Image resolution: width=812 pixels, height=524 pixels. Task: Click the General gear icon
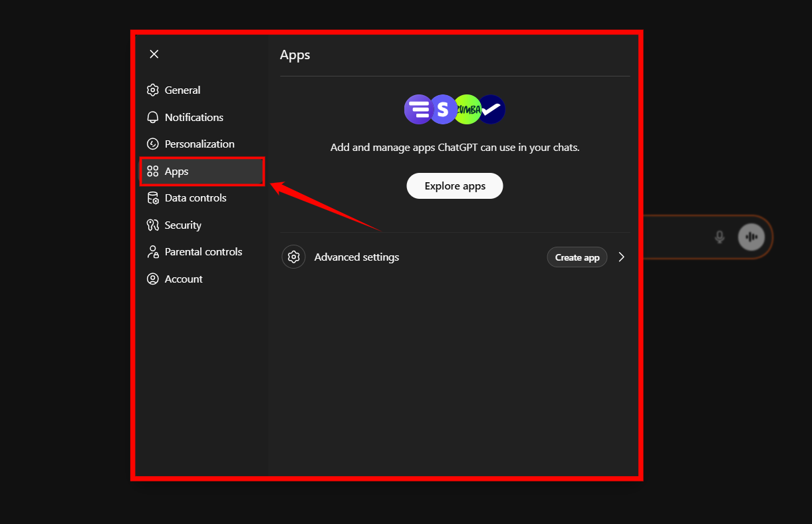153,90
